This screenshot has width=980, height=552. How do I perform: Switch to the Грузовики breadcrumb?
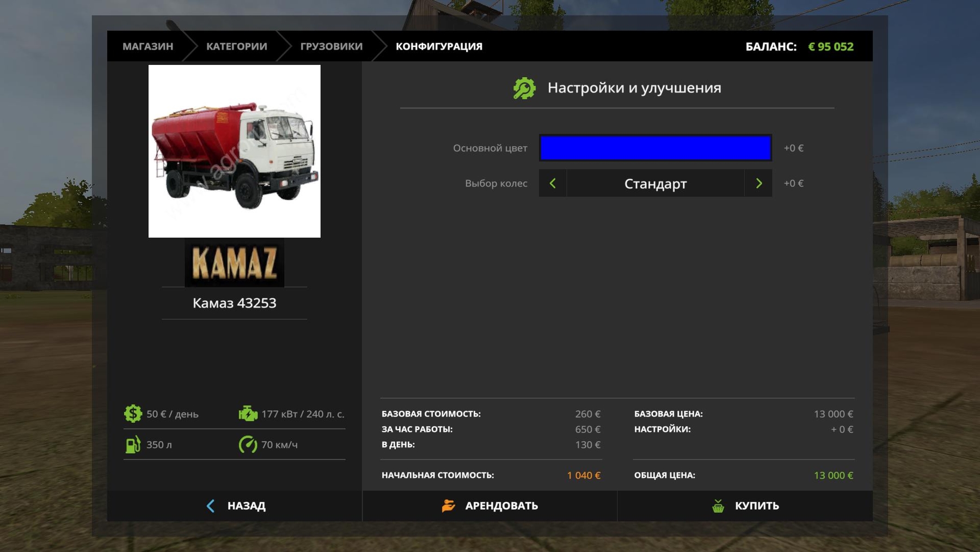coord(331,46)
